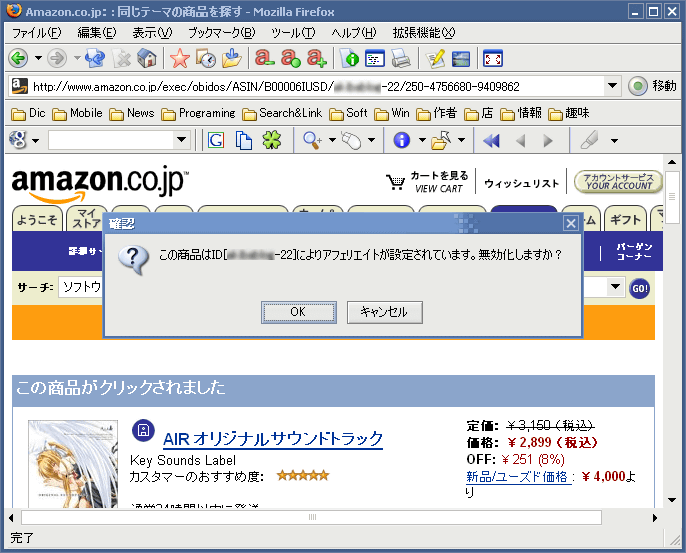Viewport: 686px width, 553px height.
Task: Open the 編集(E) menu
Action: pyautogui.click(x=97, y=33)
